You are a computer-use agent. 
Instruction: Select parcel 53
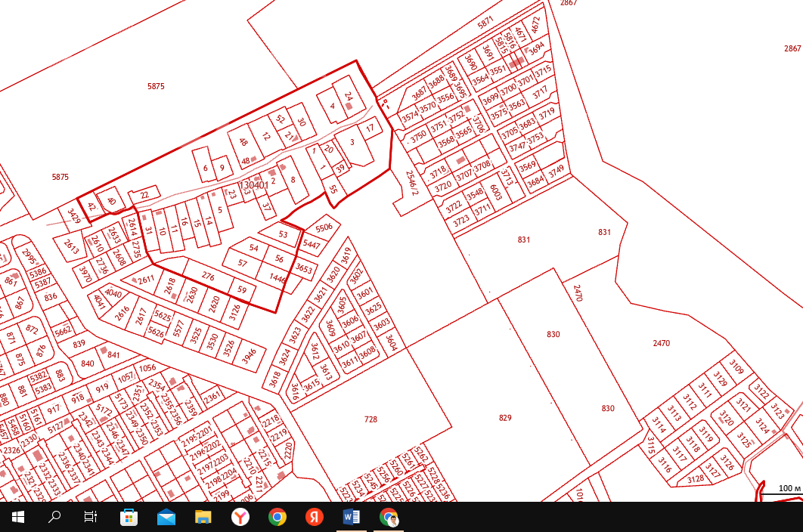284,234
